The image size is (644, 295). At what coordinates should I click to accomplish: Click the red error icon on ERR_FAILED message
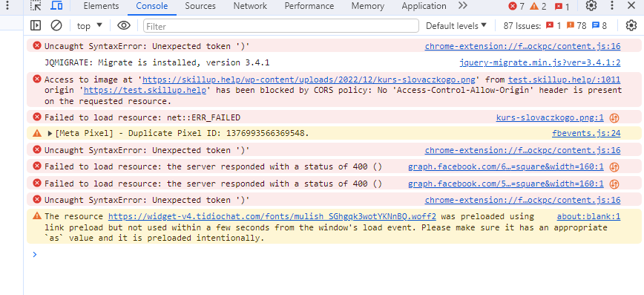[37, 117]
